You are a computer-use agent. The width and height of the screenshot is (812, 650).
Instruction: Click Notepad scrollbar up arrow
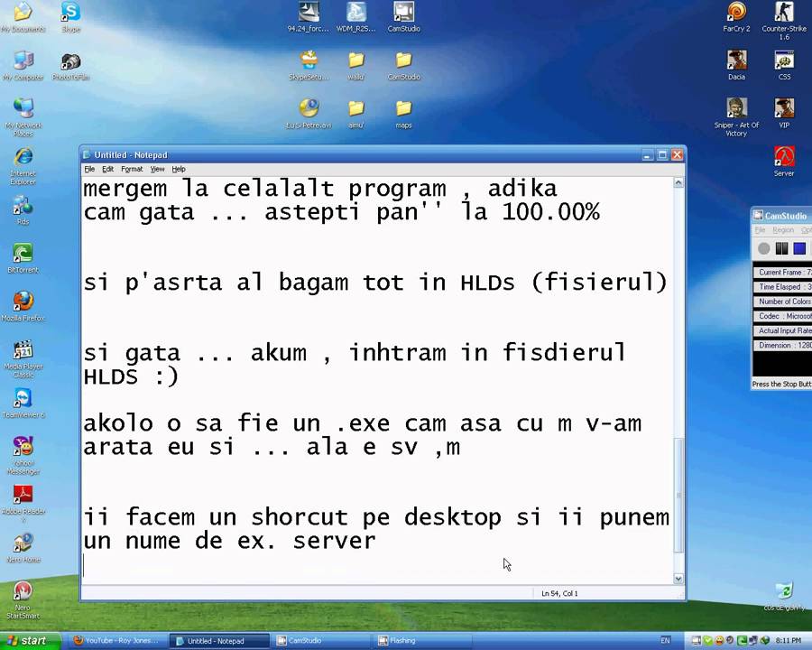pos(678,182)
